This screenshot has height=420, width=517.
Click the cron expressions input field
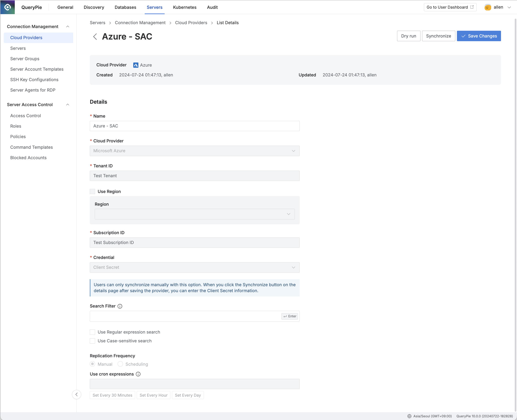tap(195, 384)
